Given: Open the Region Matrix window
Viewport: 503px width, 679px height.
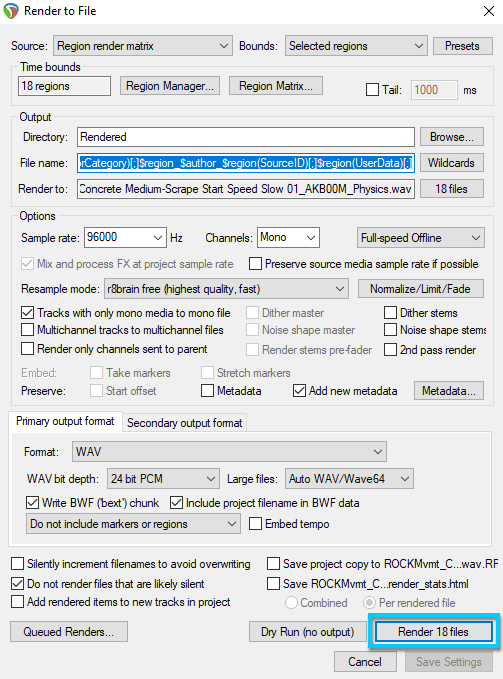Looking at the screenshot, I should coord(276,86).
